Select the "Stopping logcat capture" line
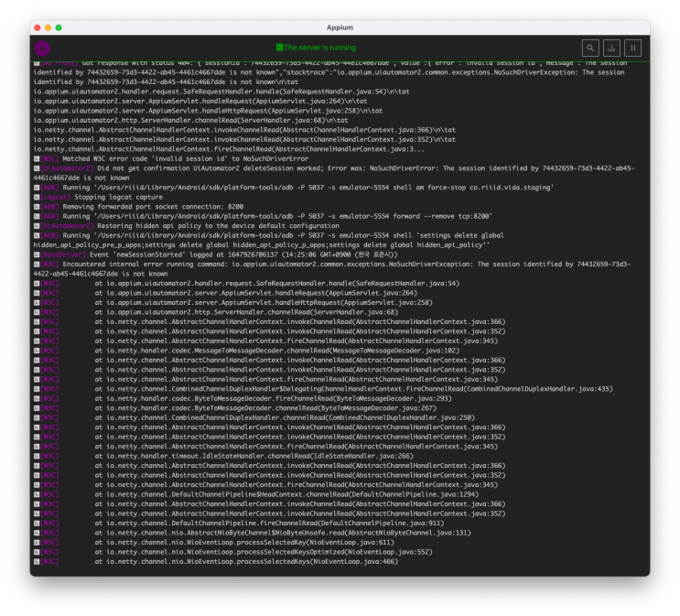Screen dimensions: 680x616 (x=99, y=197)
